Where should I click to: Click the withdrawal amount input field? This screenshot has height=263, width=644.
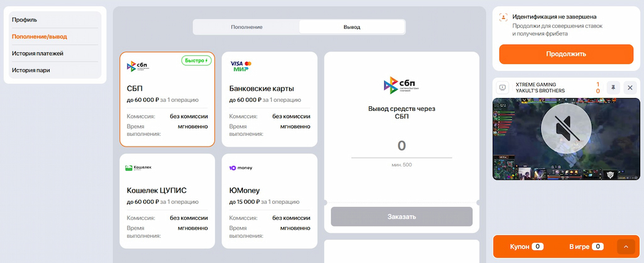[402, 145]
